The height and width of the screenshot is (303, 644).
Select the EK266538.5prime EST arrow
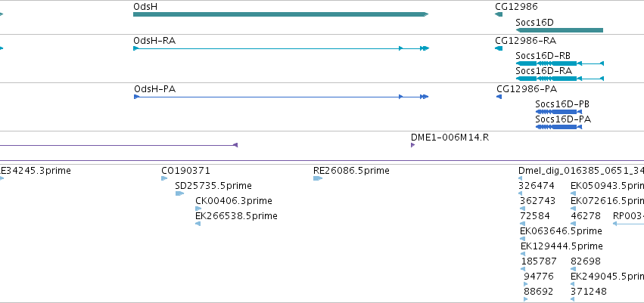198,224
